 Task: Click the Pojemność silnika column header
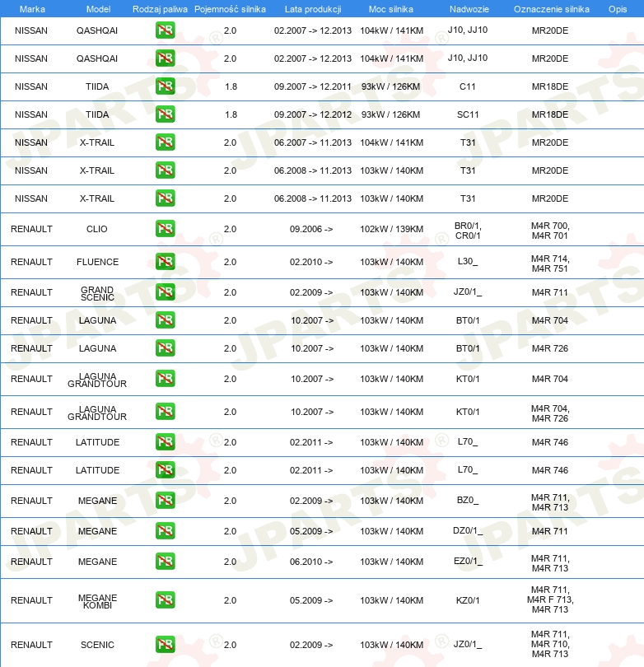[230, 9]
